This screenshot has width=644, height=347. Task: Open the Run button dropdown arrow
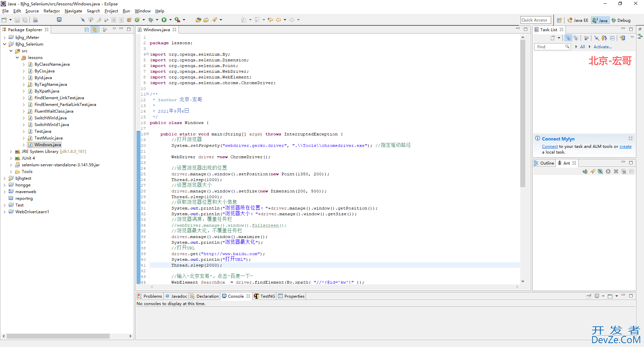pos(170,20)
